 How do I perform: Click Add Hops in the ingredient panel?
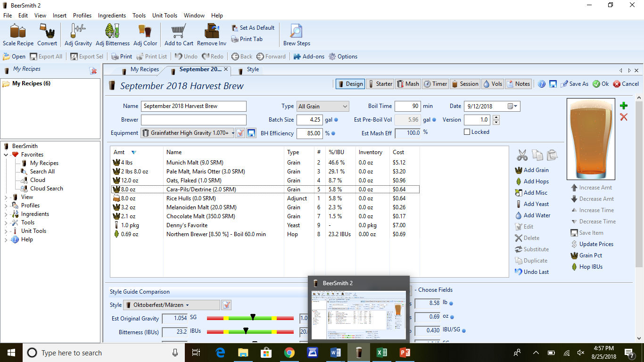coord(532,181)
